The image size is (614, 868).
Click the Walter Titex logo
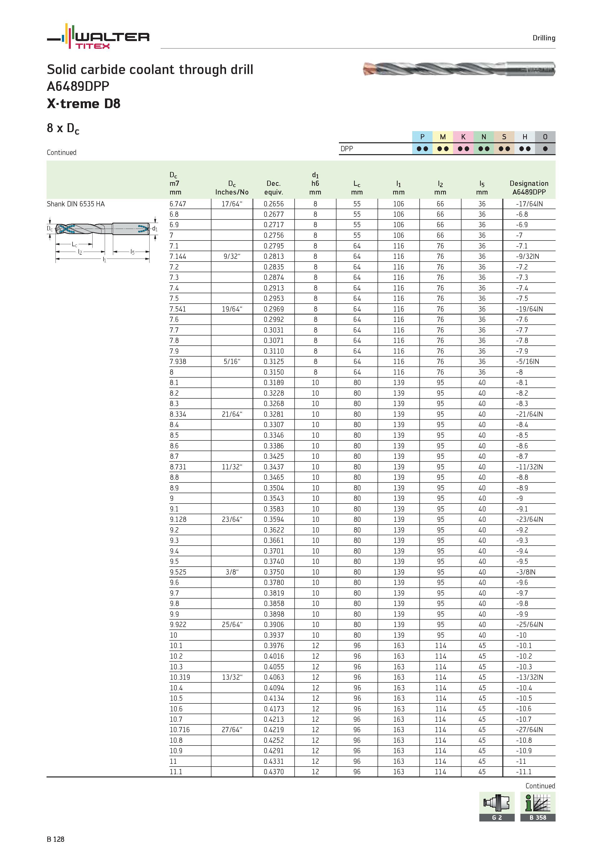[98, 36]
